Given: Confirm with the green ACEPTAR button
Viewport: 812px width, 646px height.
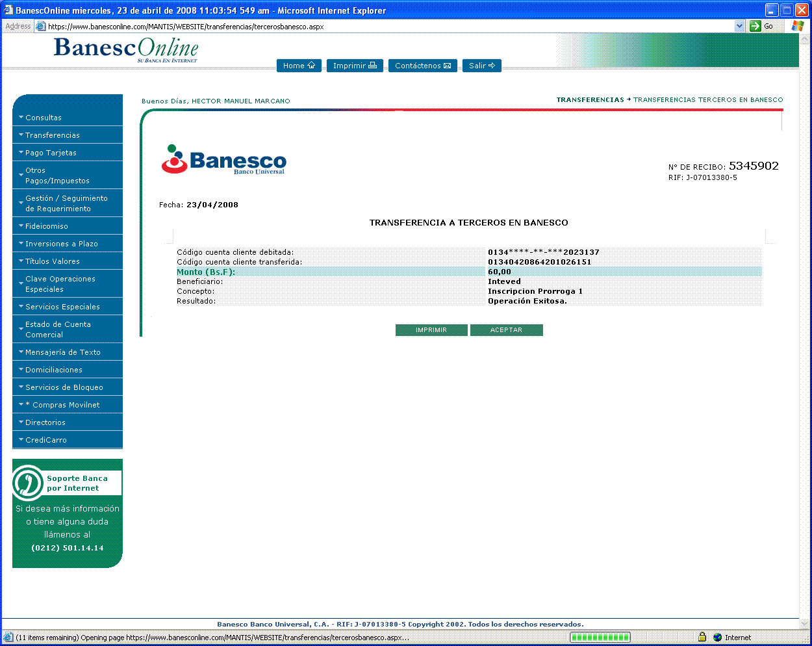Looking at the screenshot, I should click(506, 330).
